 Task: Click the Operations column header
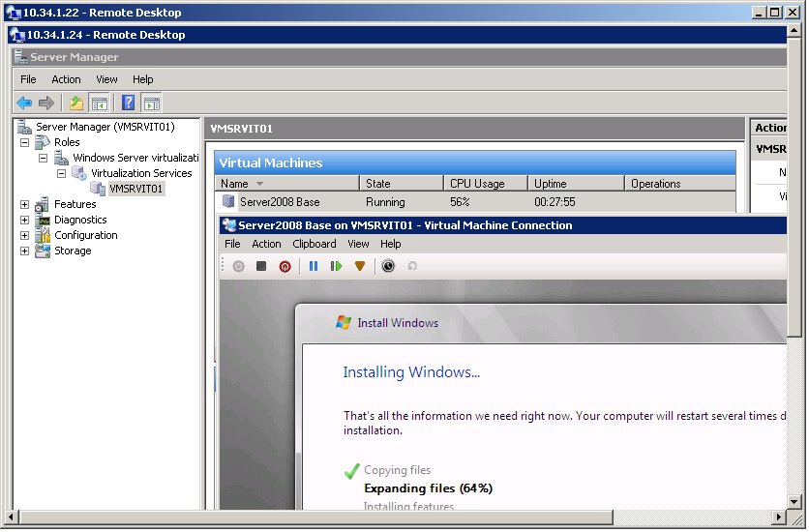click(x=680, y=184)
